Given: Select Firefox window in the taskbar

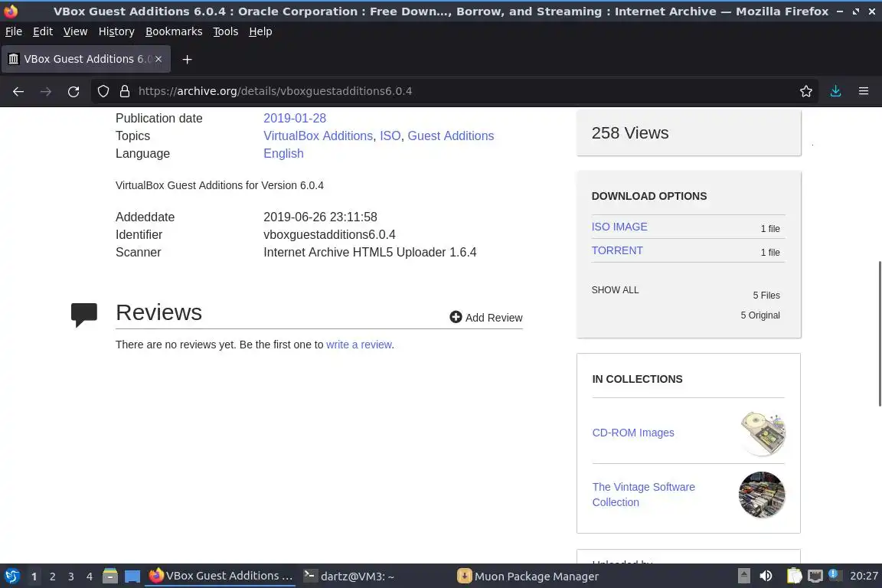Looking at the screenshot, I should click(220, 577).
